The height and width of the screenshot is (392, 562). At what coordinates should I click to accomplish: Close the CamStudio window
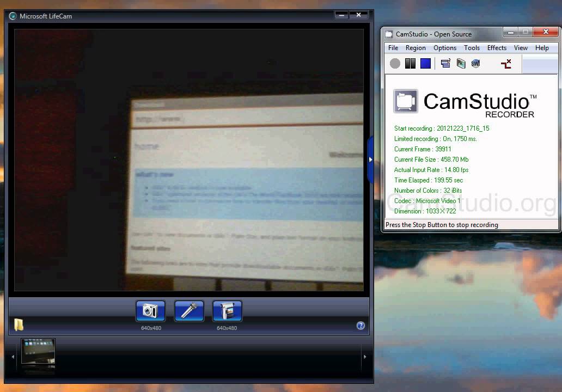[546, 32]
